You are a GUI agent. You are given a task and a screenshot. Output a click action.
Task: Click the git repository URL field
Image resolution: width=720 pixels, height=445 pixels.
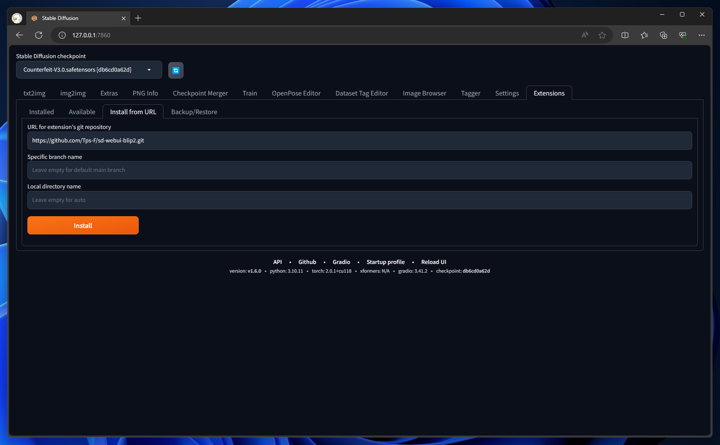pos(360,141)
